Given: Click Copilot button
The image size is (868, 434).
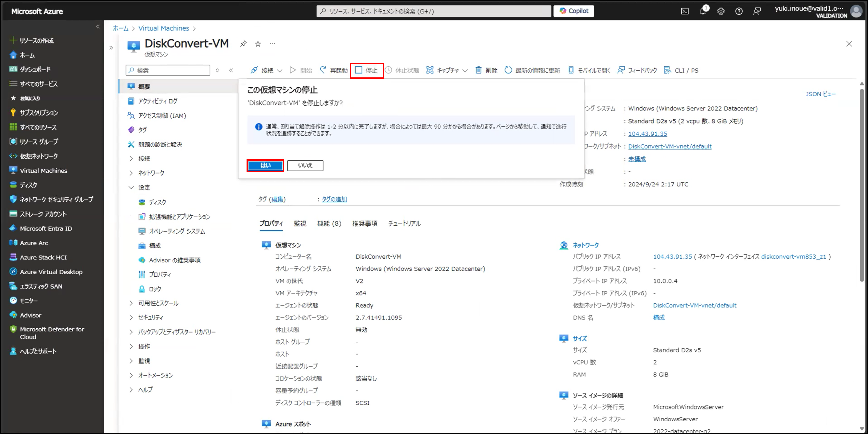Looking at the screenshot, I should pyautogui.click(x=573, y=11).
